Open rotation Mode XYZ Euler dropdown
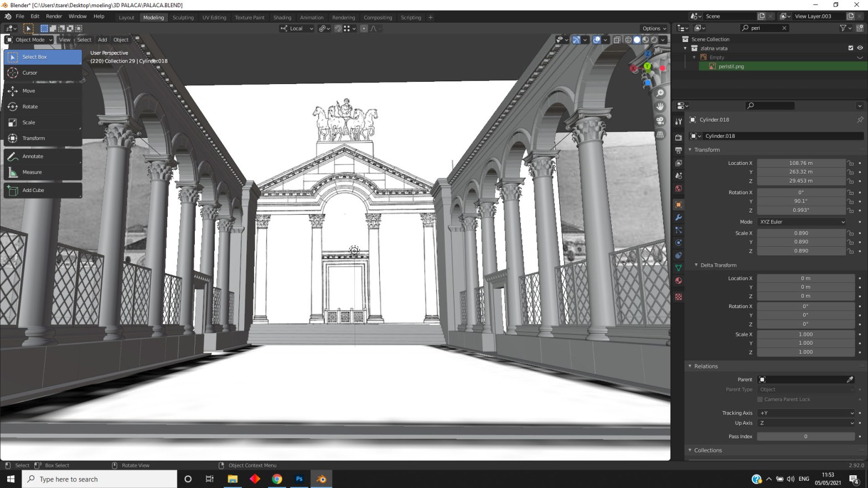 (x=802, y=222)
